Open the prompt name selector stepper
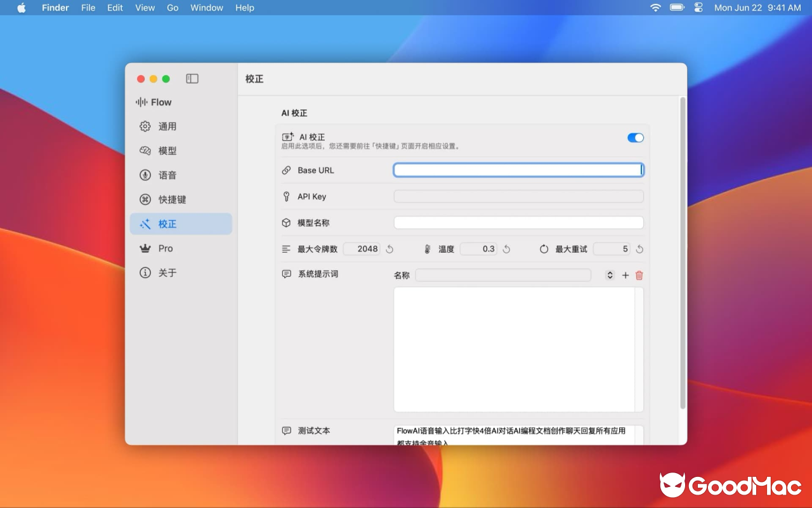The height and width of the screenshot is (508, 812). click(x=610, y=275)
